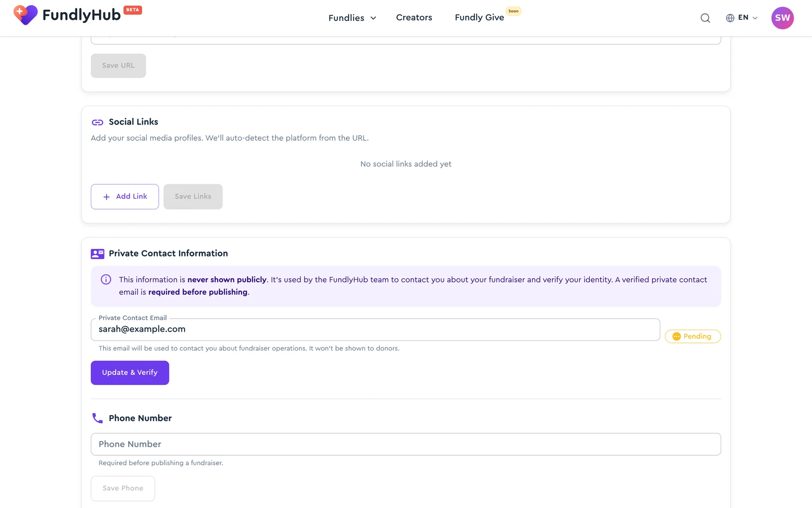
Task: Click the Phone Number handset icon
Action: [x=97, y=418]
